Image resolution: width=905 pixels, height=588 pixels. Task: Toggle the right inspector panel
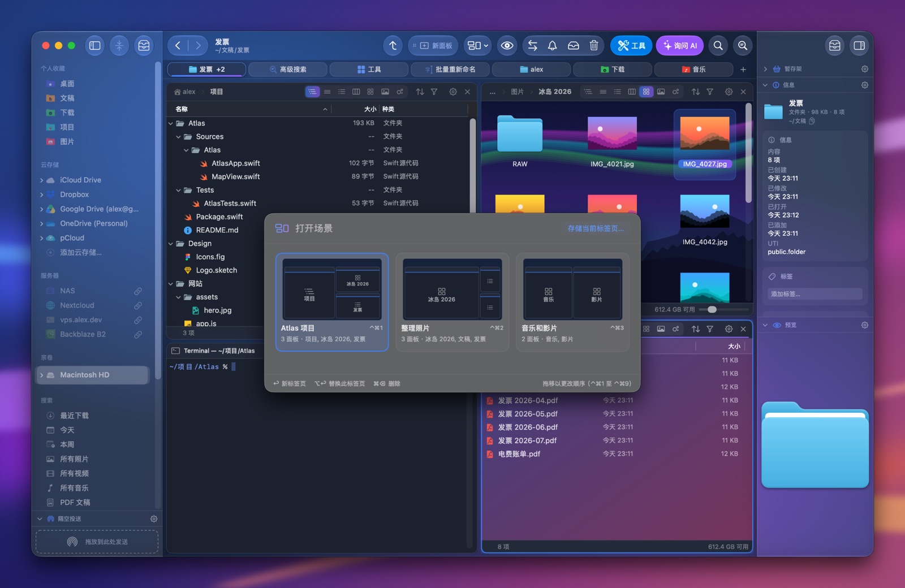pos(859,46)
